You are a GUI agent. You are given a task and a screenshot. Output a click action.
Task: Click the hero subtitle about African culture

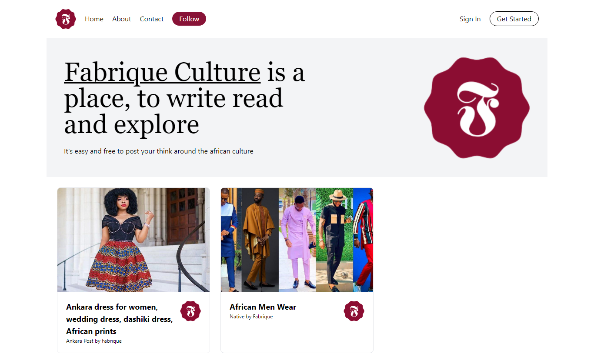click(159, 151)
